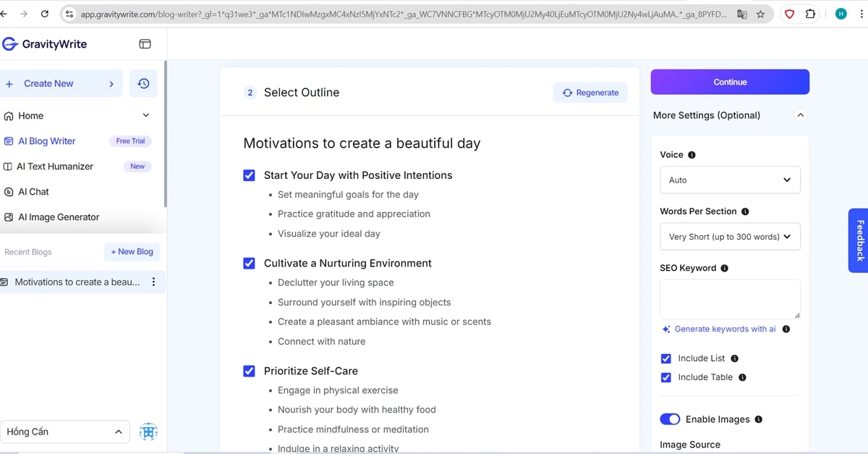Click the three-dot menu beside recent blog
868x454 pixels.
(x=153, y=282)
